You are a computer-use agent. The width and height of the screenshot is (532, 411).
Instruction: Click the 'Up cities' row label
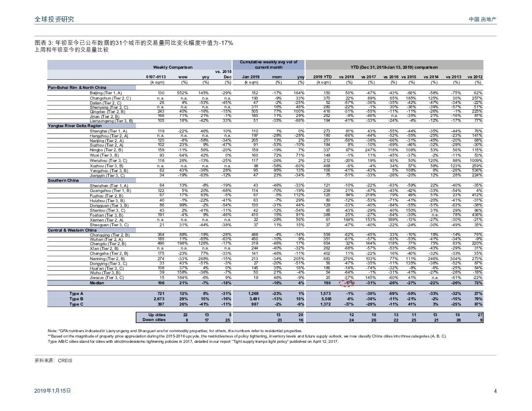[157, 315]
